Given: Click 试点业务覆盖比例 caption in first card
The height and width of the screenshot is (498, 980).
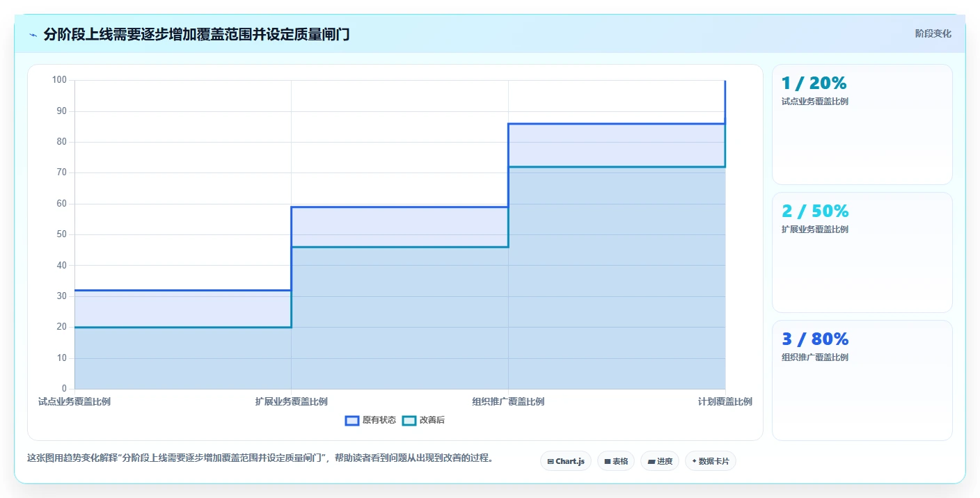Looking at the screenshot, I should [815, 102].
